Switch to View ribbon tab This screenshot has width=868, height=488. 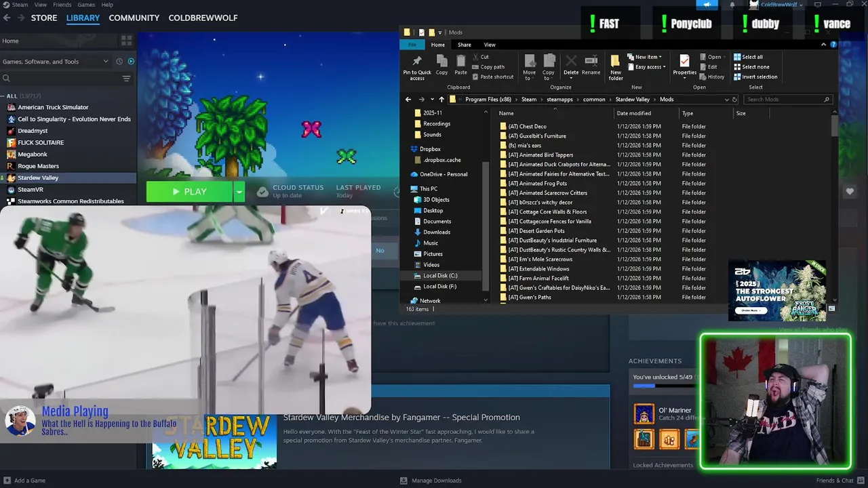click(490, 45)
